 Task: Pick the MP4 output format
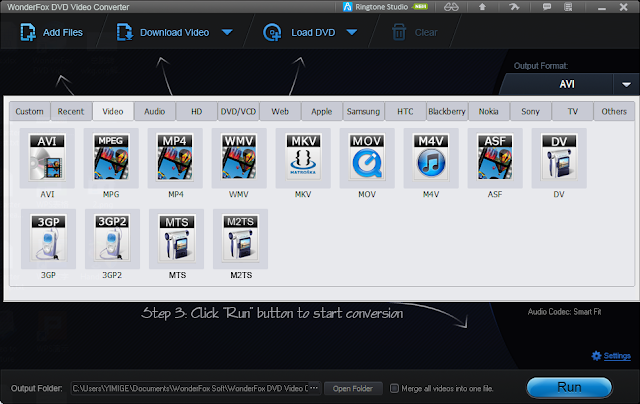pos(175,158)
